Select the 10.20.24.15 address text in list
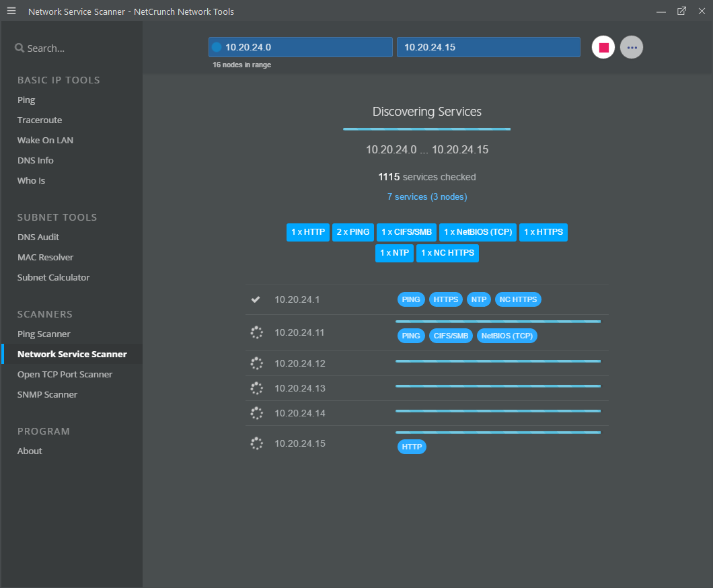 click(299, 443)
